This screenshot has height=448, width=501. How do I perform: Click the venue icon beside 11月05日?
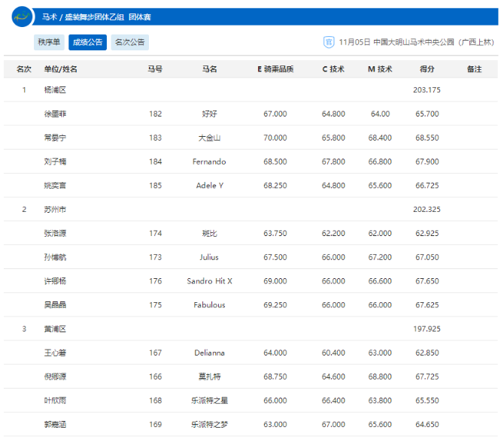328,43
